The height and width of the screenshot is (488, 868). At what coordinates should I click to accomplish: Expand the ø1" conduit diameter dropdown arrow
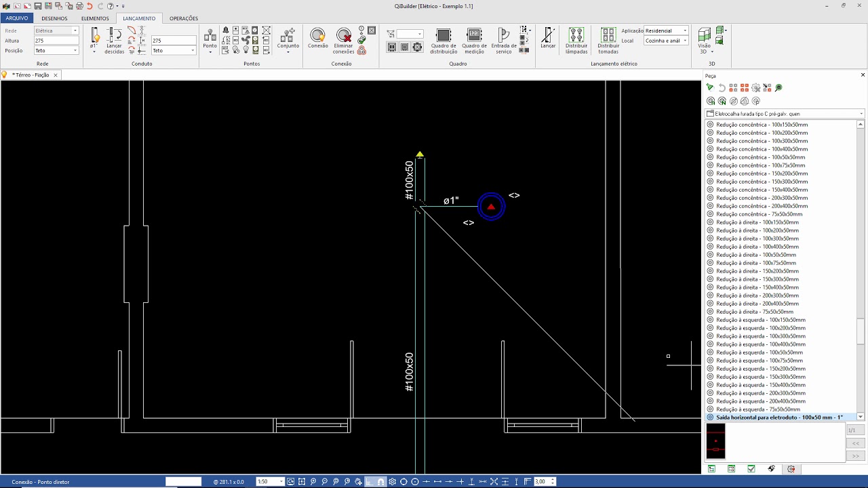pos(94,52)
